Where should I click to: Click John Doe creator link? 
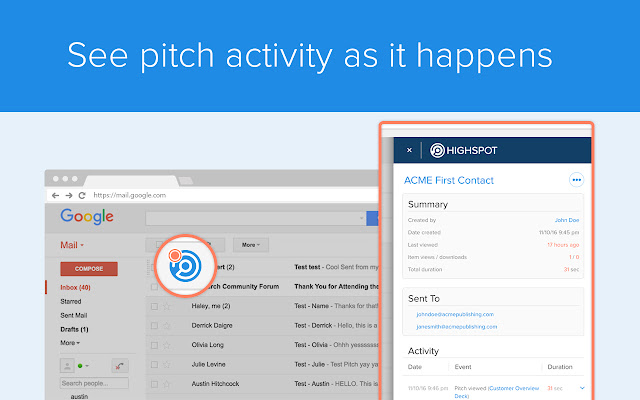(x=567, y=220)
